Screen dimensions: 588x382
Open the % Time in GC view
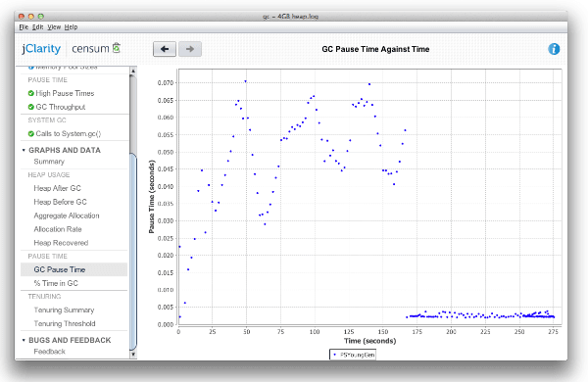[56, 283]
